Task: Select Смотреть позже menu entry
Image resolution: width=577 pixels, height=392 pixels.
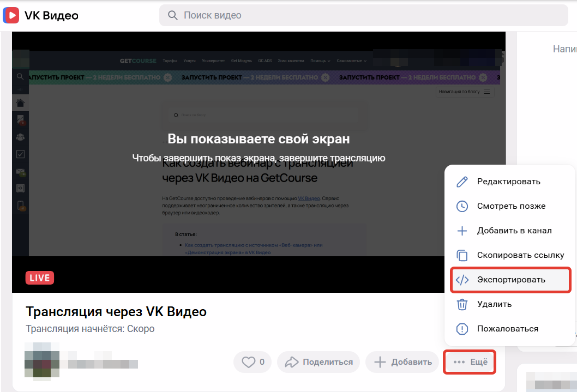Action: [510, 206]
